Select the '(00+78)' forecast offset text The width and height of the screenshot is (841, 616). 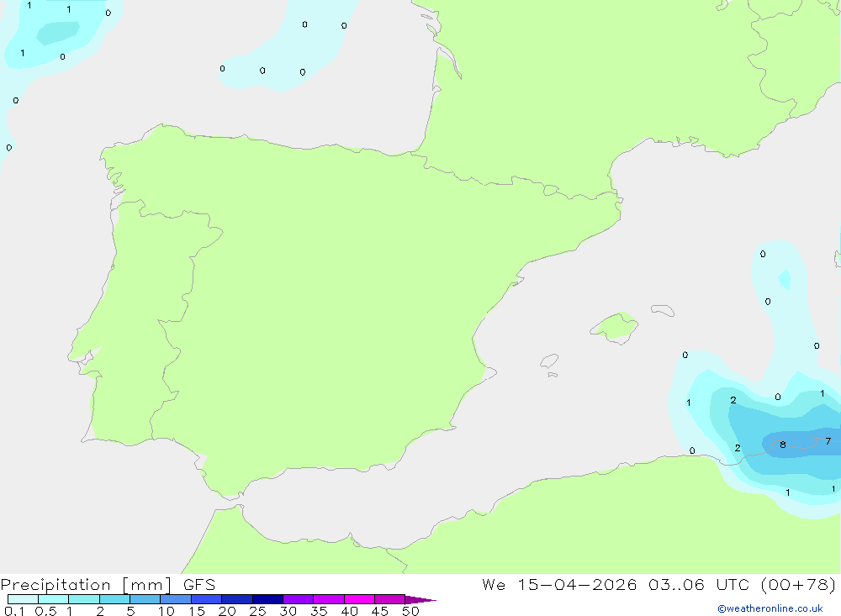click(798, 585)
